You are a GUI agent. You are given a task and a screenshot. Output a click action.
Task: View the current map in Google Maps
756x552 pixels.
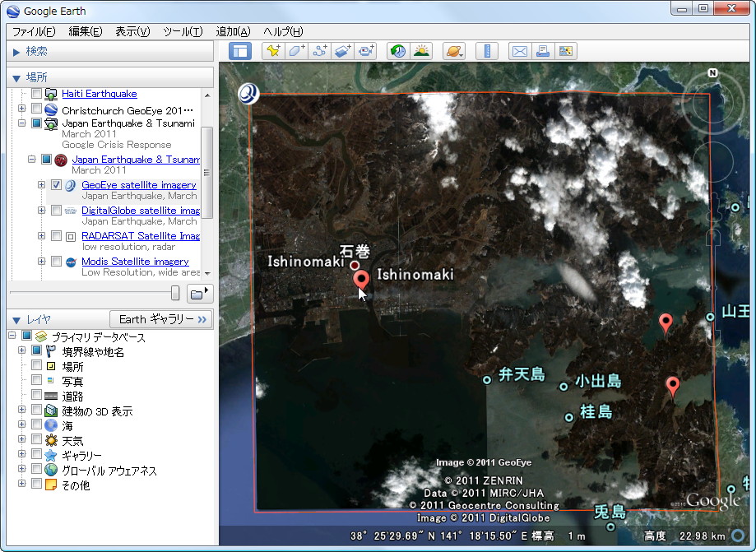point(565,51)
